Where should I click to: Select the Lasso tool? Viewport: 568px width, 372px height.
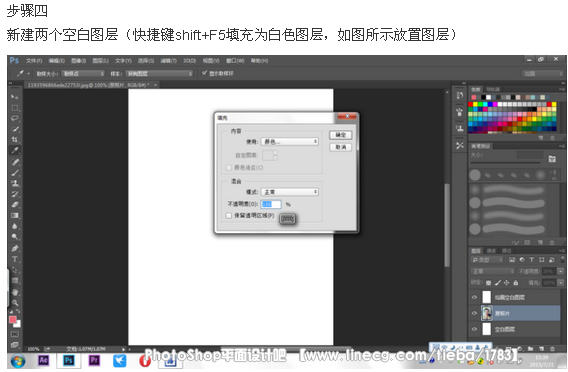click(x=14, y=118)
